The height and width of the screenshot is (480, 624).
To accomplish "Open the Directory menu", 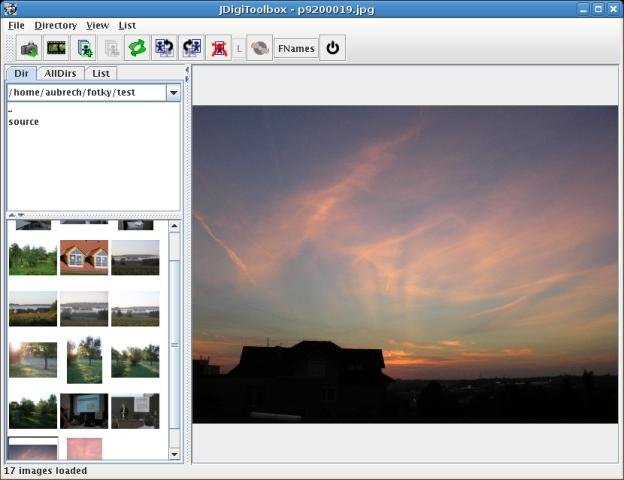I will click(x=55, y=25).
